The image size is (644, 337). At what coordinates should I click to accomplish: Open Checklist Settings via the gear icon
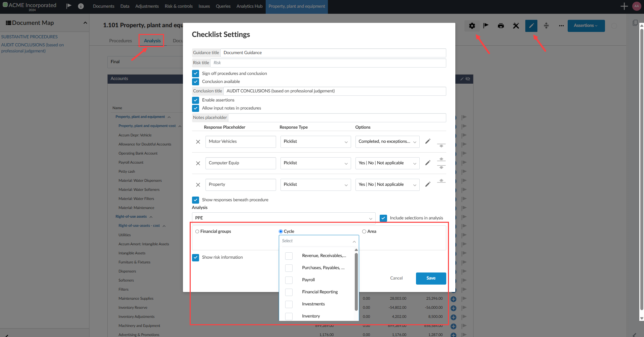472,26
